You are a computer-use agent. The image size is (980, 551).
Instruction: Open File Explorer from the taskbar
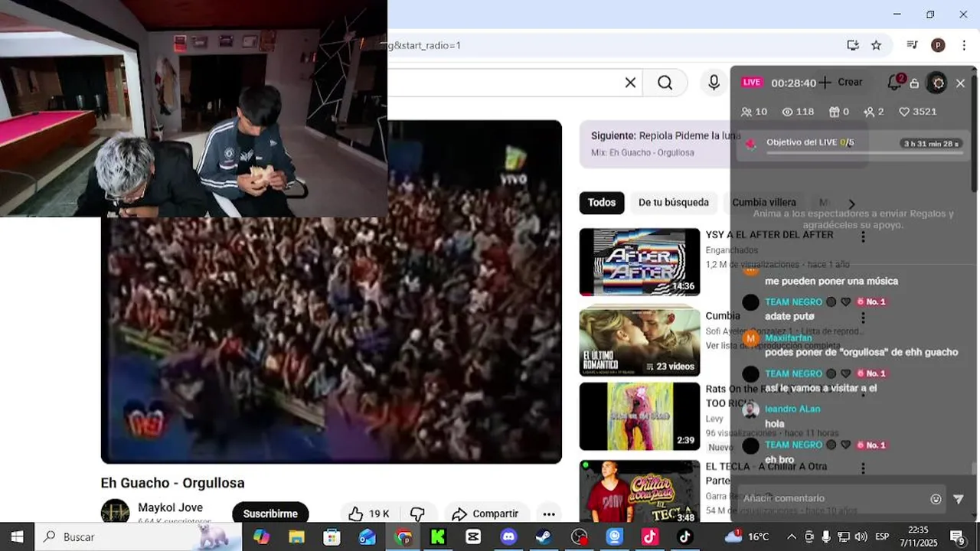(x=296, y=536)
